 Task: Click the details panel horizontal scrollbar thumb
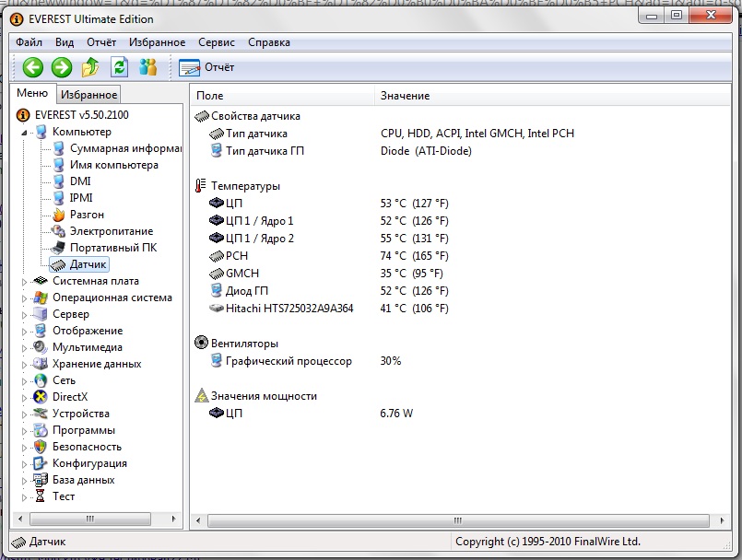457,520
